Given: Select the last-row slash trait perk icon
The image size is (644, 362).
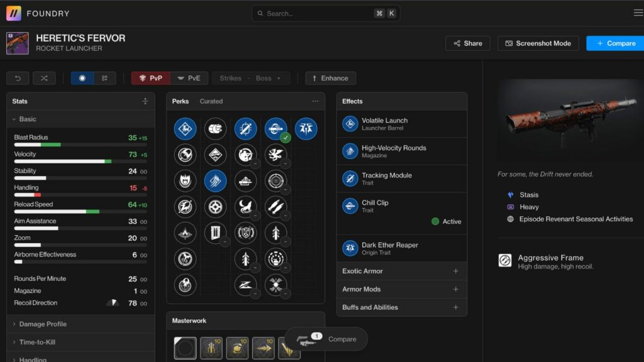Looking at the screenshot, I should pos(246,285).
